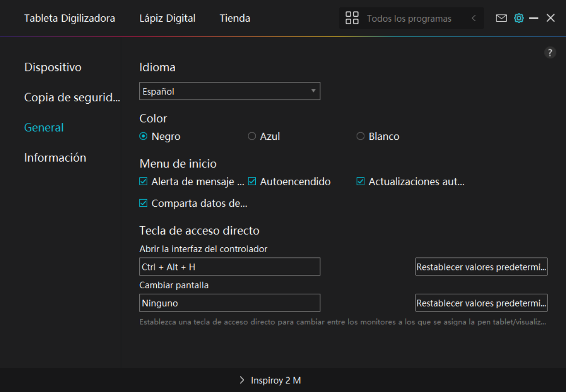This screenshot has width=566, height=392.
Task: Choose the Blanco color theme
Action: (360, 136)
